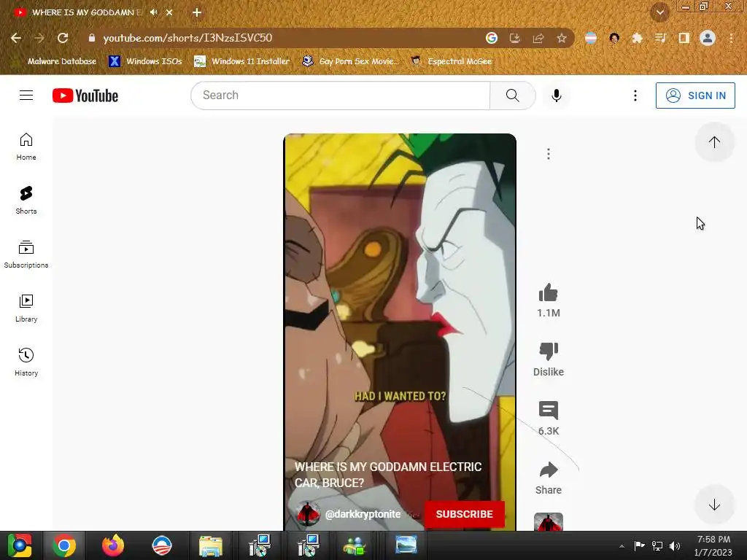This screenshot has height=560, width=747.
Task: Go to the YouTube logo home link
Action: point(85,96)
